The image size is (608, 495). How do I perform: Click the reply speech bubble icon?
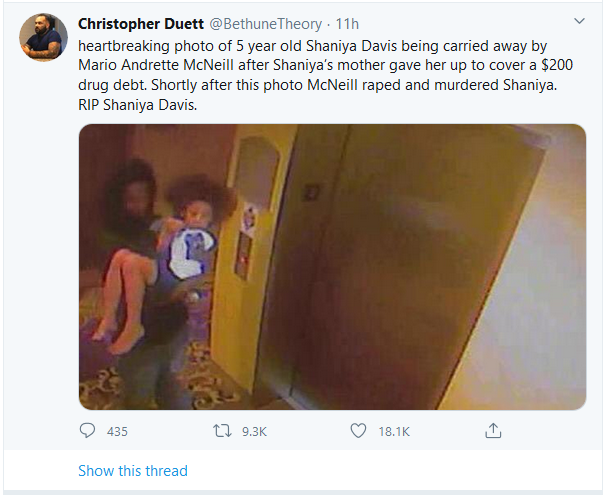pyautogui.click(x=87, y=431)
